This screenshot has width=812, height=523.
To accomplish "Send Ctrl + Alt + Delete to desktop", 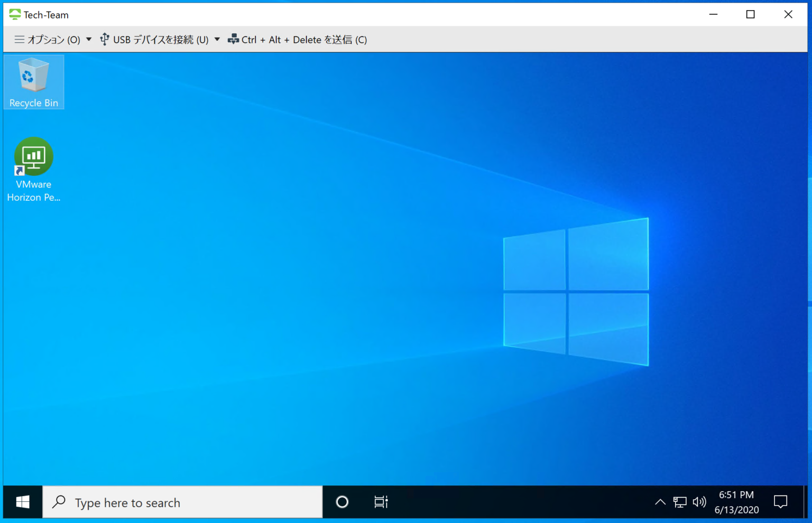I will pyautogui.click(x=298, y=40).
